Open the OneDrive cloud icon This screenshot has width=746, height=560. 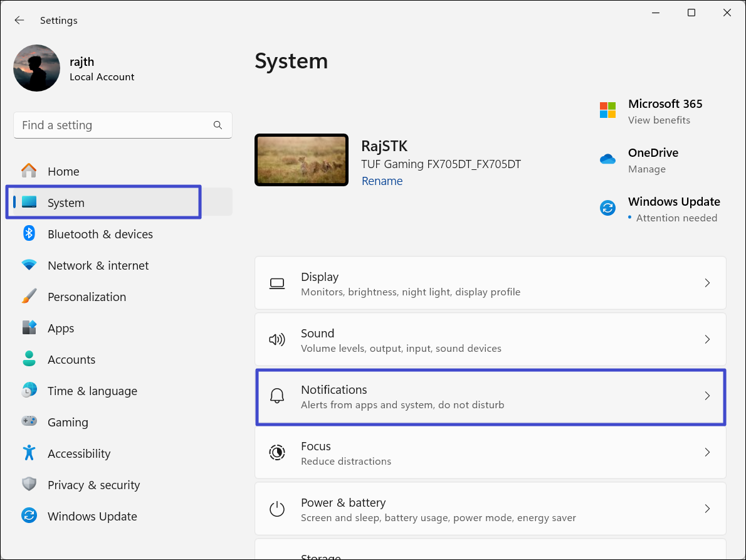click(607, 159)
